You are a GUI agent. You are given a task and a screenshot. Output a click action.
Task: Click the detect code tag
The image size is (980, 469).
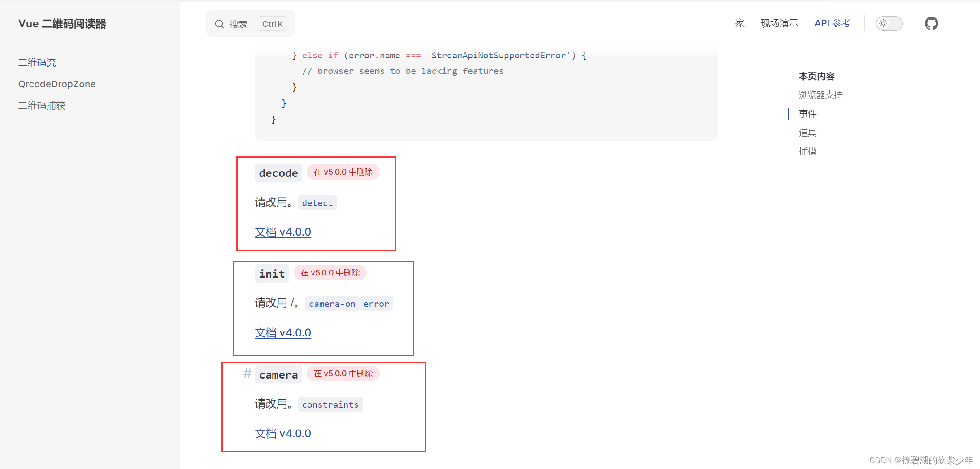[317, 203]
